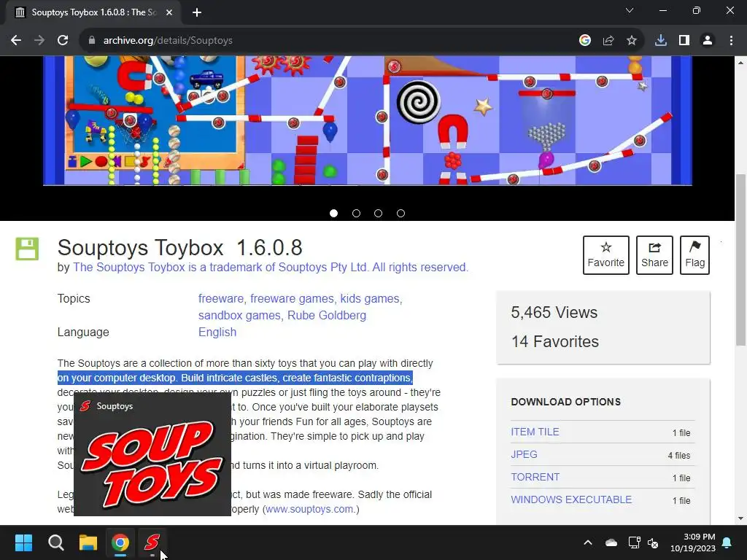Click the page's vertical scrollbar thumb
747x560 pixels.
pos(740,260)
